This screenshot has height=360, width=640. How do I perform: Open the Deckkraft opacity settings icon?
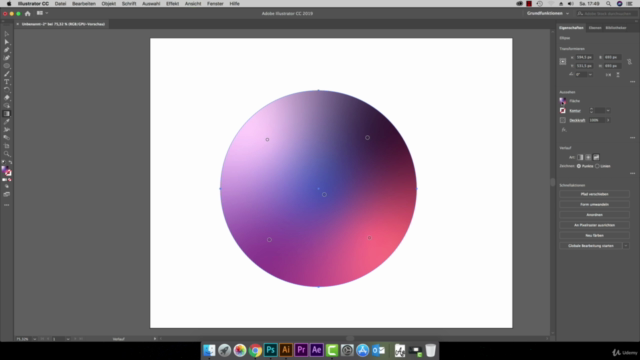[x=563, y=120]
